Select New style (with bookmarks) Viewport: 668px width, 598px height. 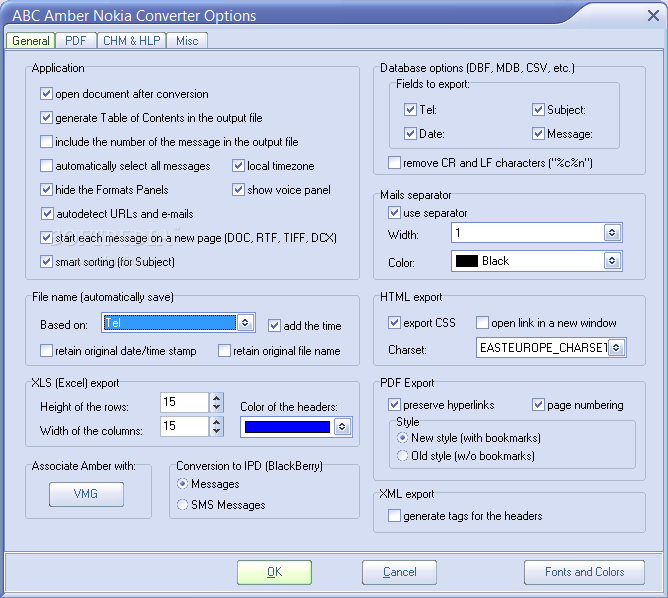402,438
